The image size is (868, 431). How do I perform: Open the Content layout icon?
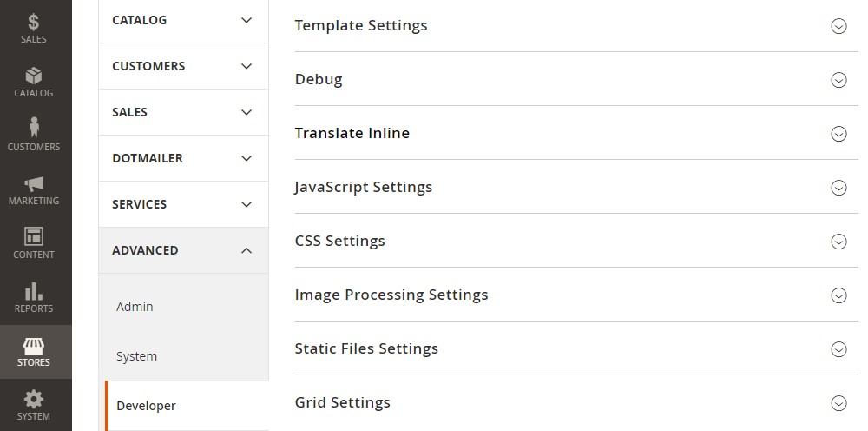[x=34, y=236]
